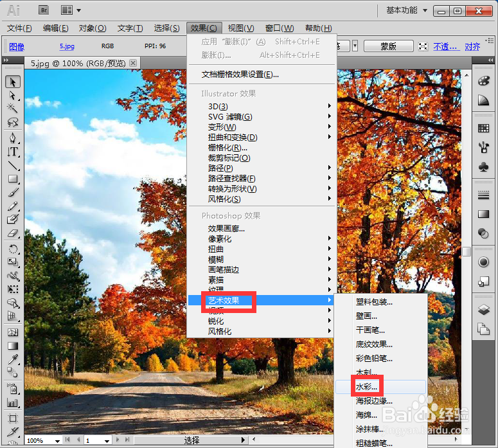Select the Blend tool

click(x=13, y=372)
